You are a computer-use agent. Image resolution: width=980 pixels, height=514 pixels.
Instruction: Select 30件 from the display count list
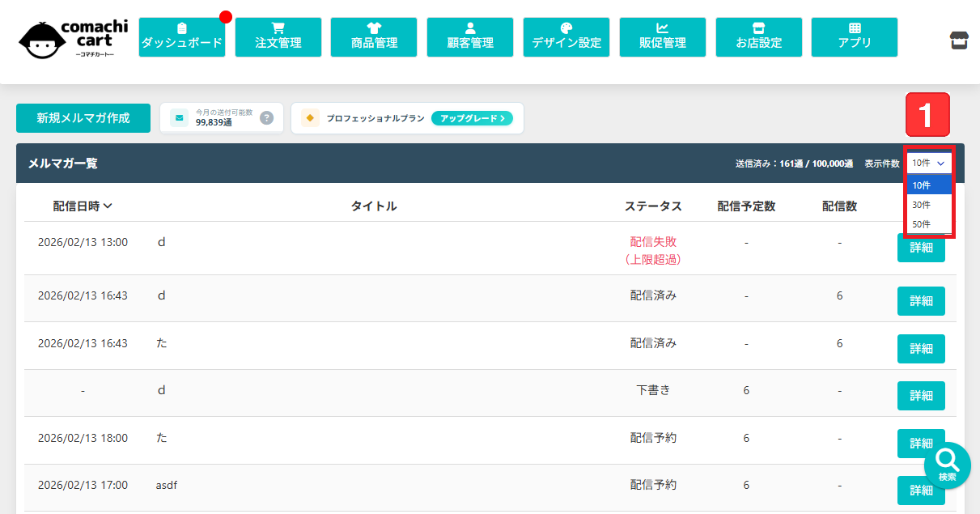point(922,205)
